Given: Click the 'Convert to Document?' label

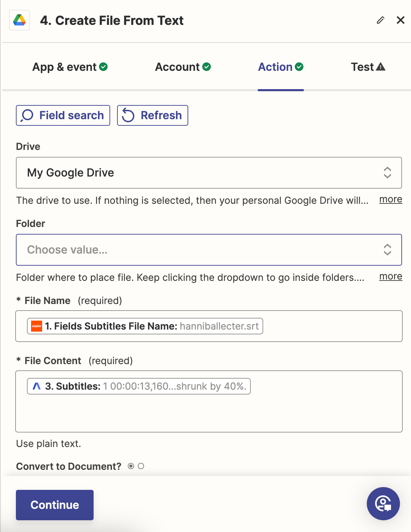Looking at the screenshot, I should [x=69, y=466].
